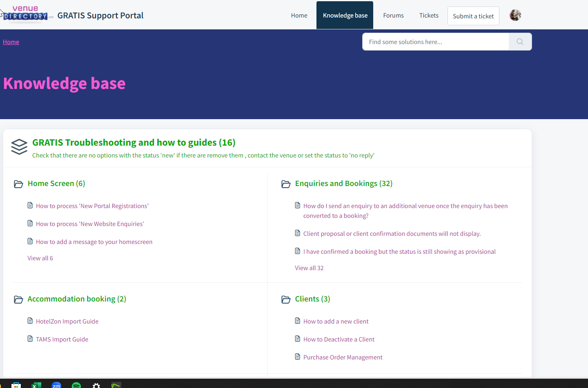
Task: Click document icon beside Purchase Order Management
Action: pyautogui.click(x=298, y=357)
